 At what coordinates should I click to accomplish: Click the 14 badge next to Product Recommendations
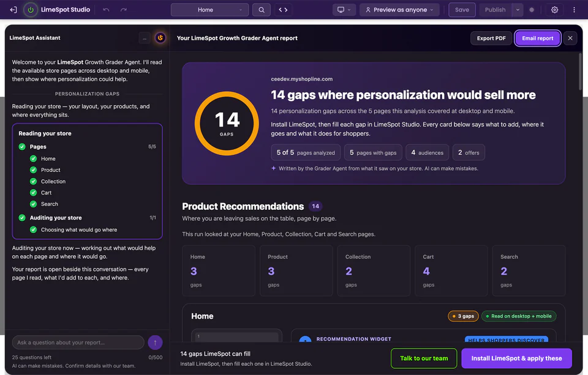315,206
